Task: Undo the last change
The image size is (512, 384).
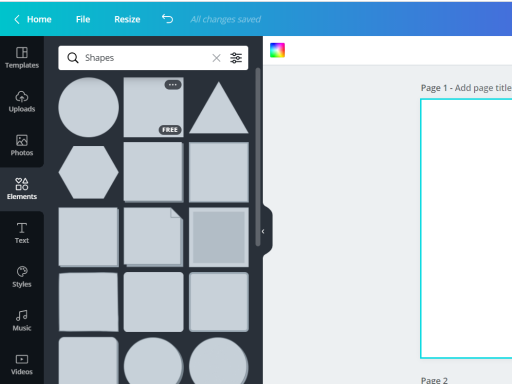Action: (167, 19)
